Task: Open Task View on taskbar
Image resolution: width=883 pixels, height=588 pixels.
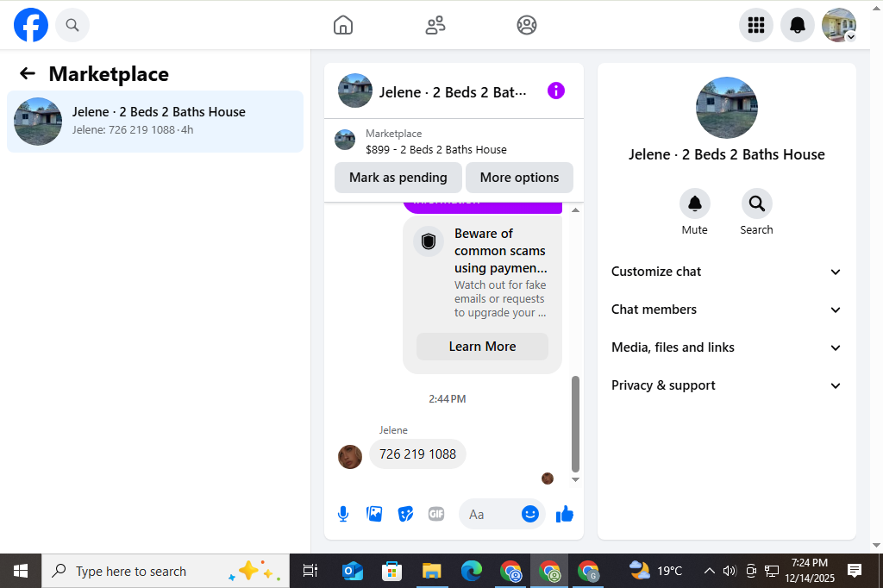Action: coord(310,571)
